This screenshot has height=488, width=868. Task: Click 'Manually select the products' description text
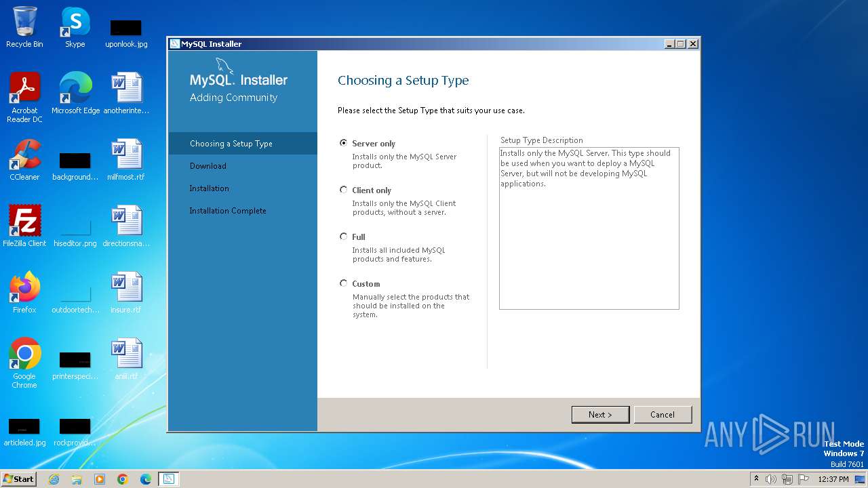coord(411,306)
